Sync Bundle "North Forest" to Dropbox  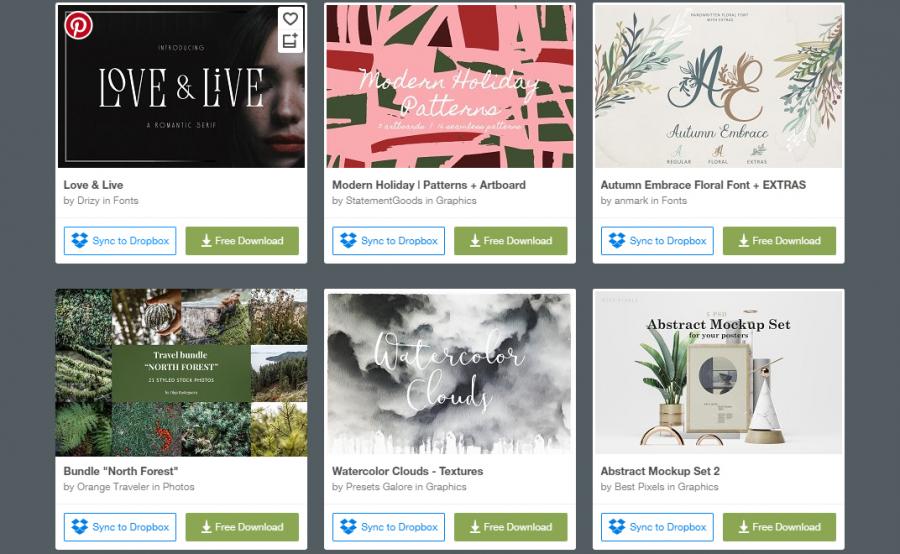point(120,527)
